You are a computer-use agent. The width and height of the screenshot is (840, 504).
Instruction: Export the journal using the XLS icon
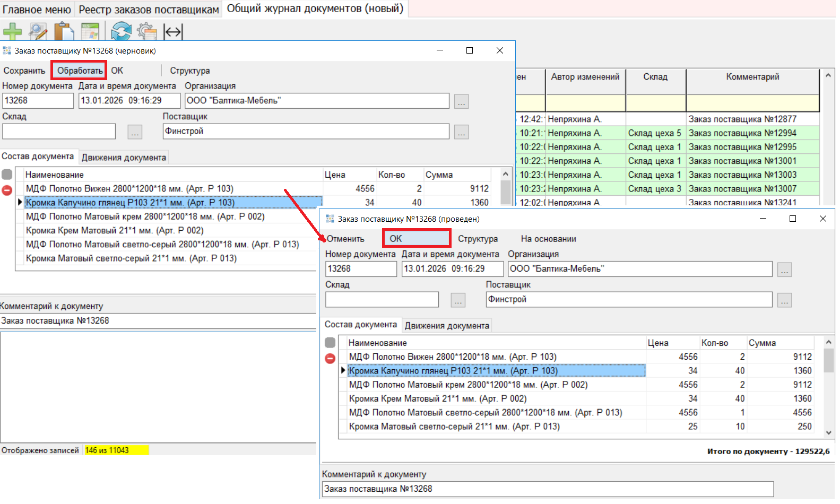click(90, 32)
